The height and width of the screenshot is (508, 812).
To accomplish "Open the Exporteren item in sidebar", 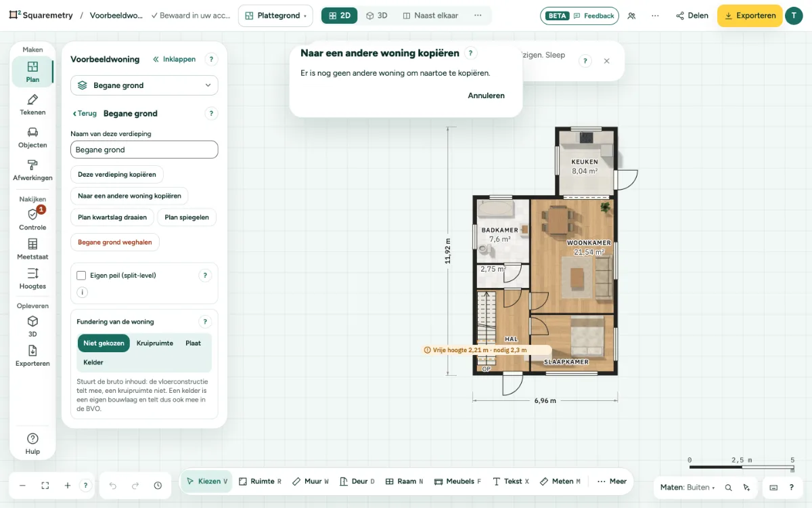I will point(32,356).
